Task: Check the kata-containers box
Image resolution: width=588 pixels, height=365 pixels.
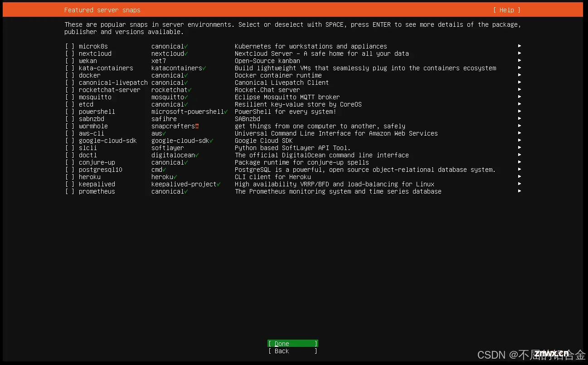Action: click(x=69, y=68)
